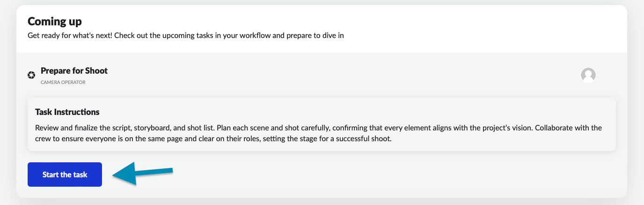The image size is (644, 205).
Task: Click the Start the task button
Action: [x=65, y=175]
